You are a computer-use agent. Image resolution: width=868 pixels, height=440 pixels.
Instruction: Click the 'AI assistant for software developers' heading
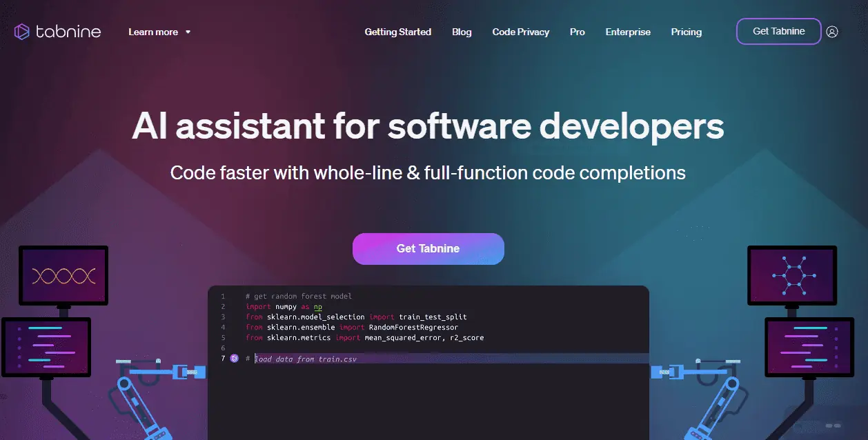[428, 126]
